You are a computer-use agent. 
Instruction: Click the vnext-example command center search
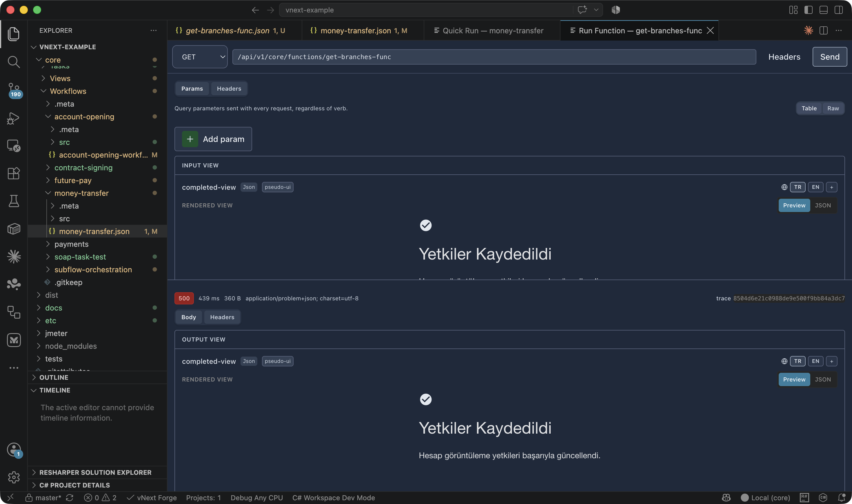pyautogui.click(x=426, y=10)
